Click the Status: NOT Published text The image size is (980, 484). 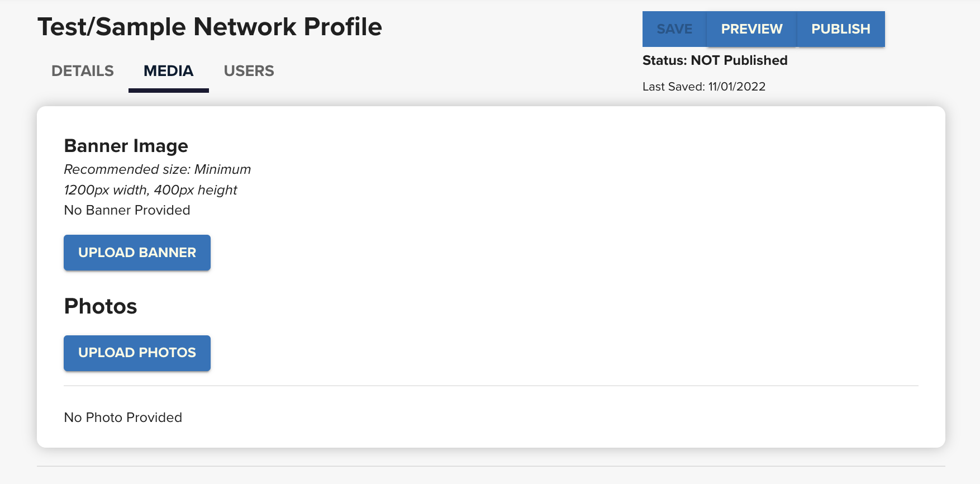coord(715,60)
